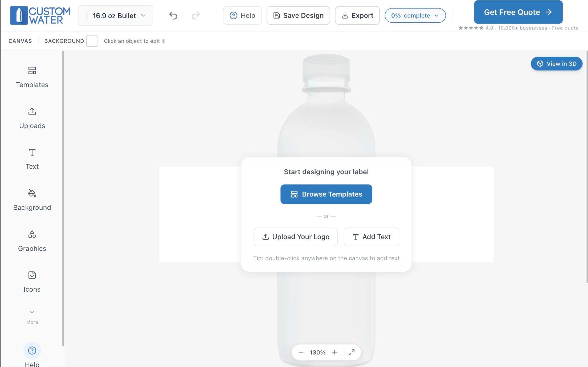
Task: Select the background color swatch
Action: click(x=92, y=41)
